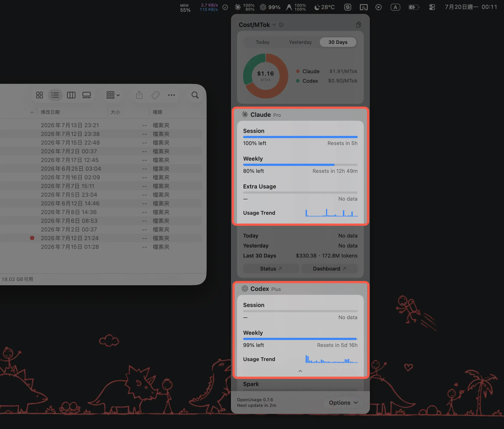Switch Finder to list view

[55, 95]
